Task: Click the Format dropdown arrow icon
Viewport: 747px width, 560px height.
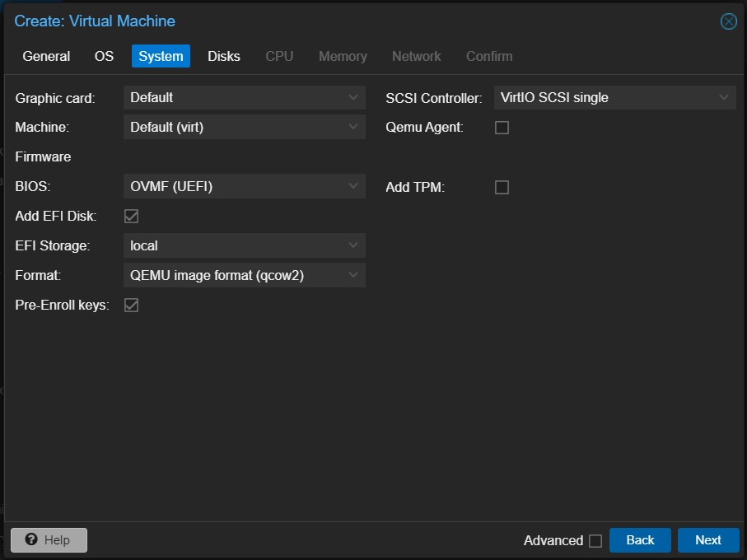Action: [x=353, y=275]
